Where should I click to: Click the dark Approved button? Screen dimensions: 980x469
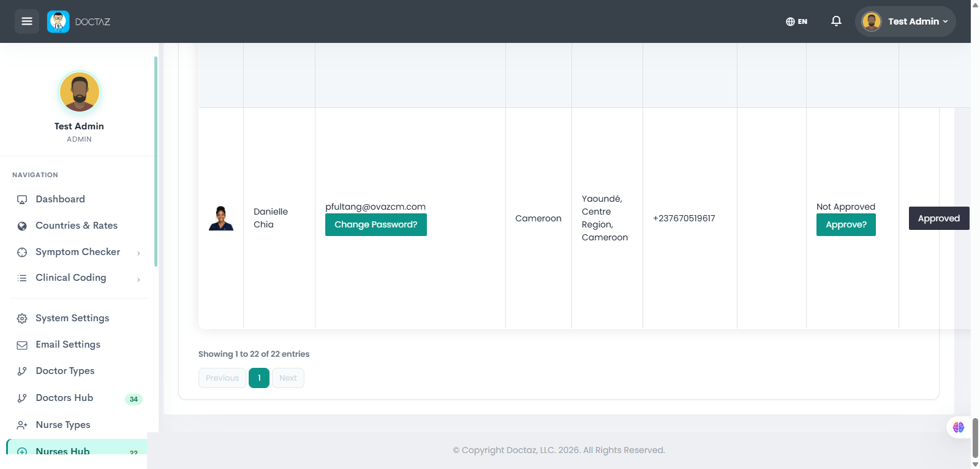click(939, 218)
